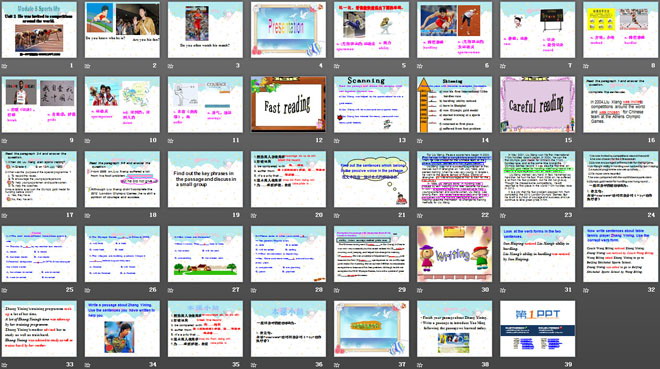Click the star icon under slide 1
The height and width of the screenshot is (369, 660).
coord(5,66)
